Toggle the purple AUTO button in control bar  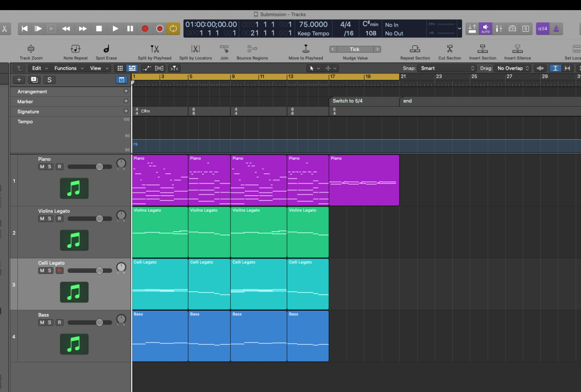[486, 29]
